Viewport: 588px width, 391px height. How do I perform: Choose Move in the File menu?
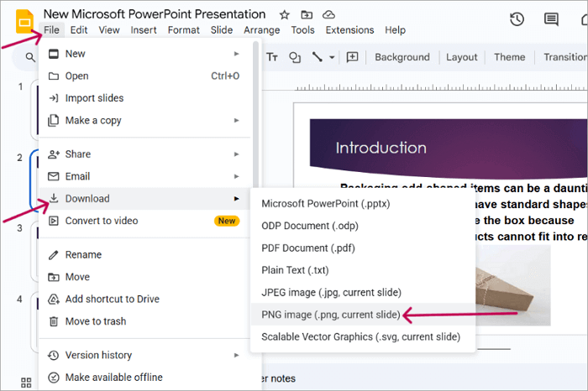[144, 277]
